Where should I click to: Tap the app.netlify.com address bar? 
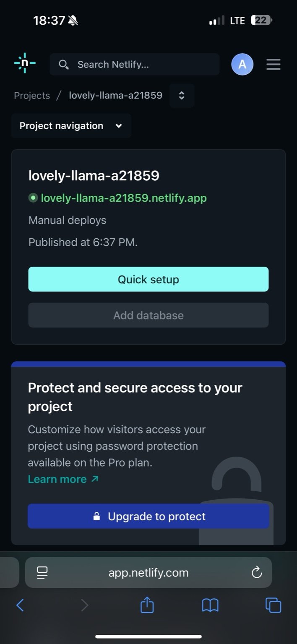click(148, 572)
